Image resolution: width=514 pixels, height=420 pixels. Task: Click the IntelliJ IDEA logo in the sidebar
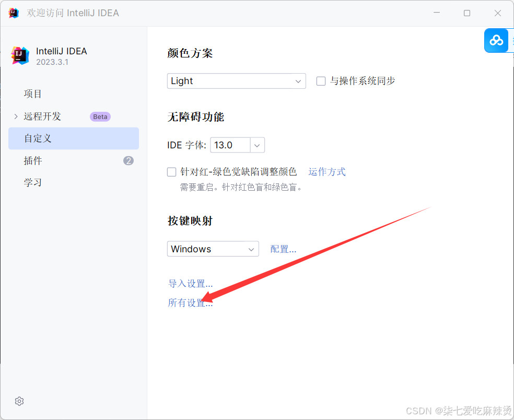(x=20, y=55)
